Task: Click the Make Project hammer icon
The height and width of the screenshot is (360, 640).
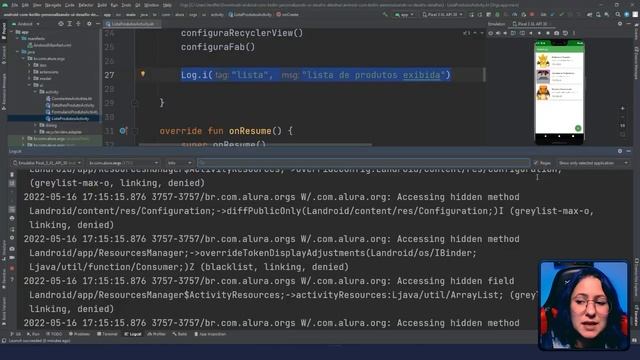Action: click(385, 15)
